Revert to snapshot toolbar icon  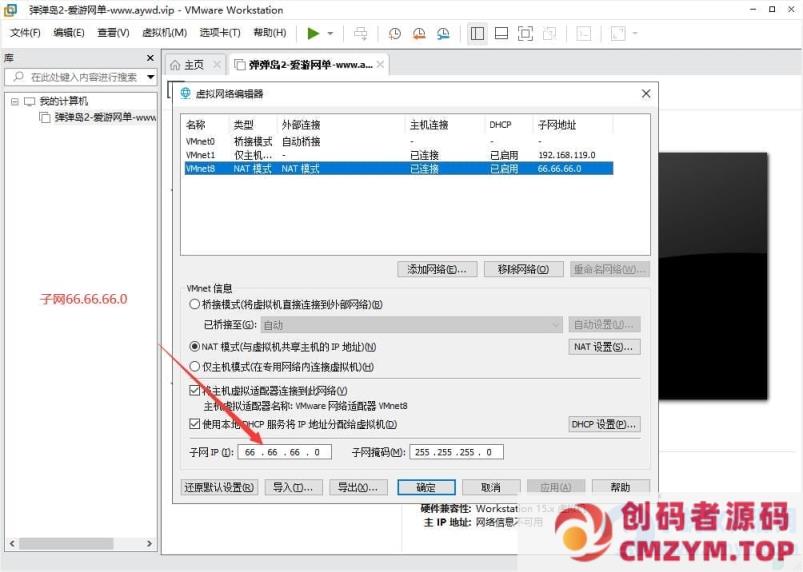(x=419, y=34)
